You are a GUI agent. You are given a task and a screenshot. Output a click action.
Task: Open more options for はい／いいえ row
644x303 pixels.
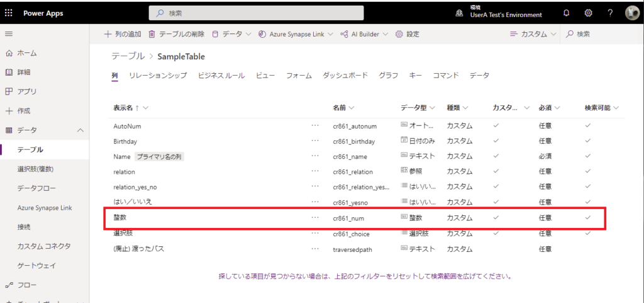coord(315,202)
